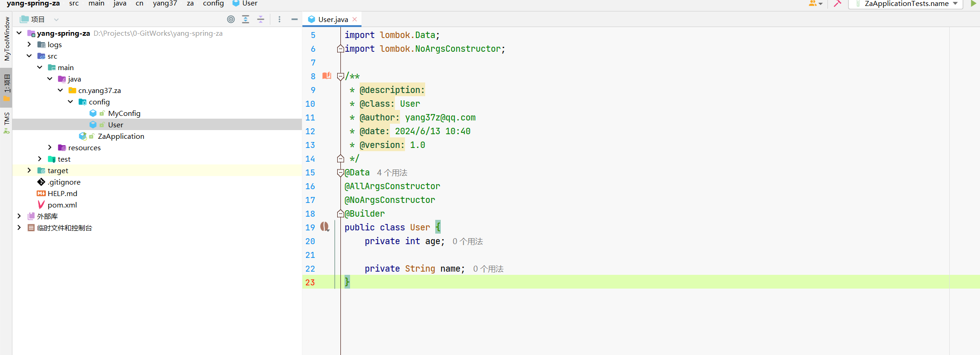Click the class name User in line 19
The width and height of the screenshot is (980, 355).
coord(420,227)
